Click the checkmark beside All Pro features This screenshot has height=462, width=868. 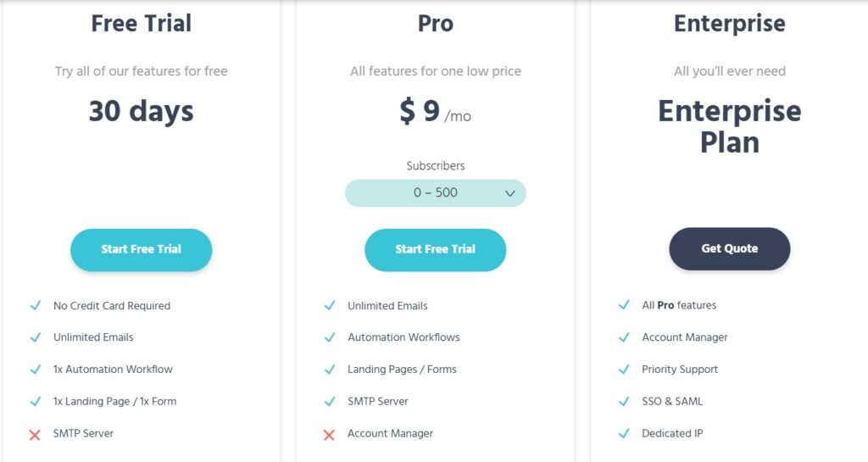pos(624,305)
